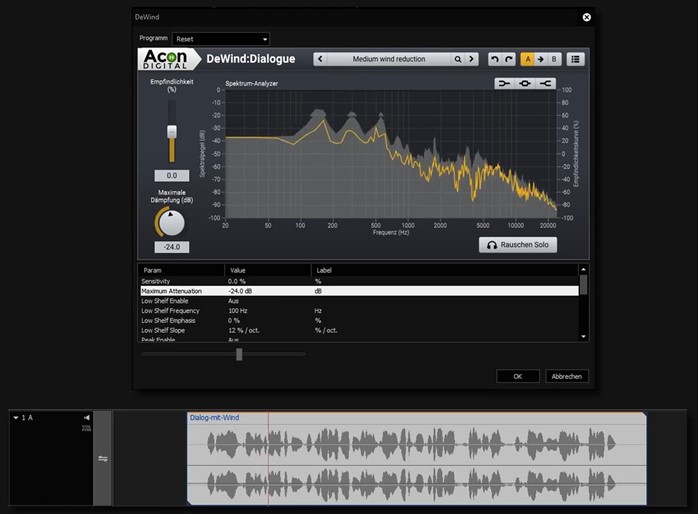Toggle Rauschen Solo monitoring
This screenshot has width=698, height=514.
pyautogui.click(x=518, y=245)
